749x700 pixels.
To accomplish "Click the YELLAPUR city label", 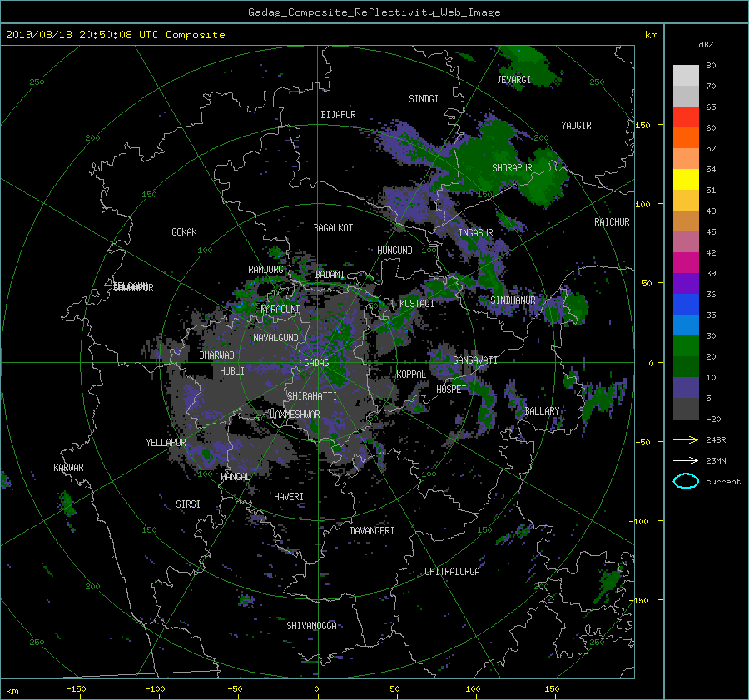I will pyautogui.click(x=166, y=443).
